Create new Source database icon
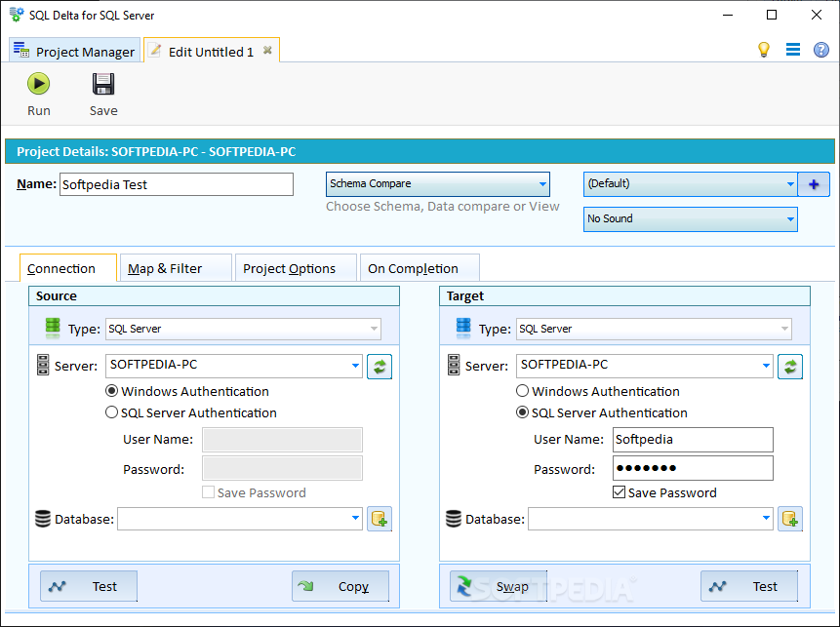 tap(380, 519)
